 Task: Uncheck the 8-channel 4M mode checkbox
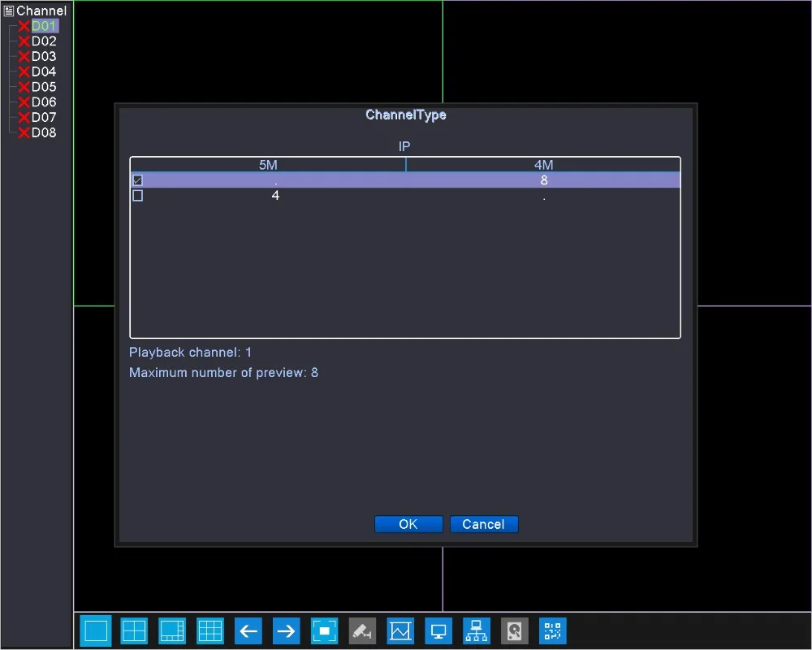pos(138,180)
